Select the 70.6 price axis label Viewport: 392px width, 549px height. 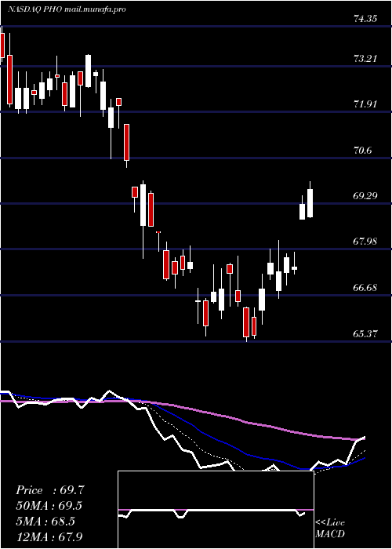362,151
